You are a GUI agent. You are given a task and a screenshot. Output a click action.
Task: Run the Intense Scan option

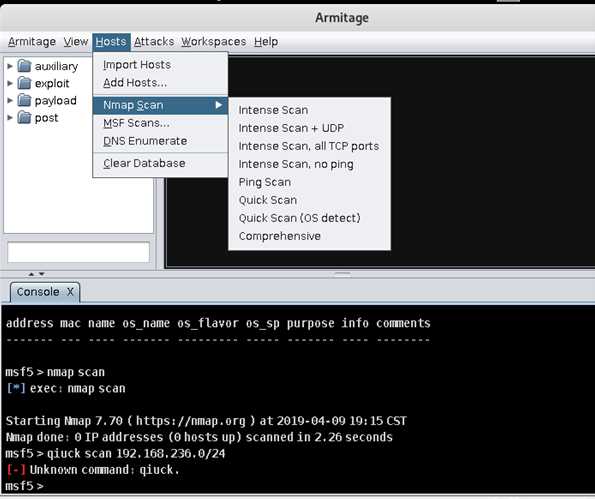309,110
